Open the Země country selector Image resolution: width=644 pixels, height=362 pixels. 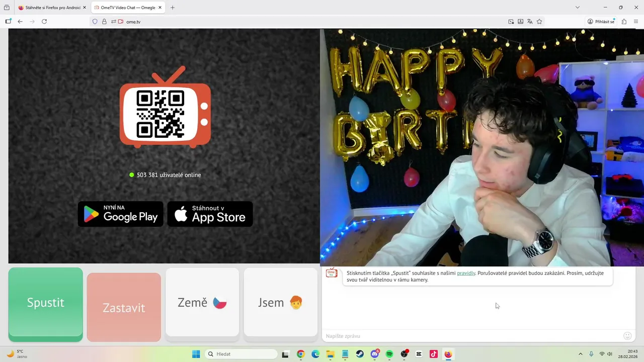tap(202, 302)
